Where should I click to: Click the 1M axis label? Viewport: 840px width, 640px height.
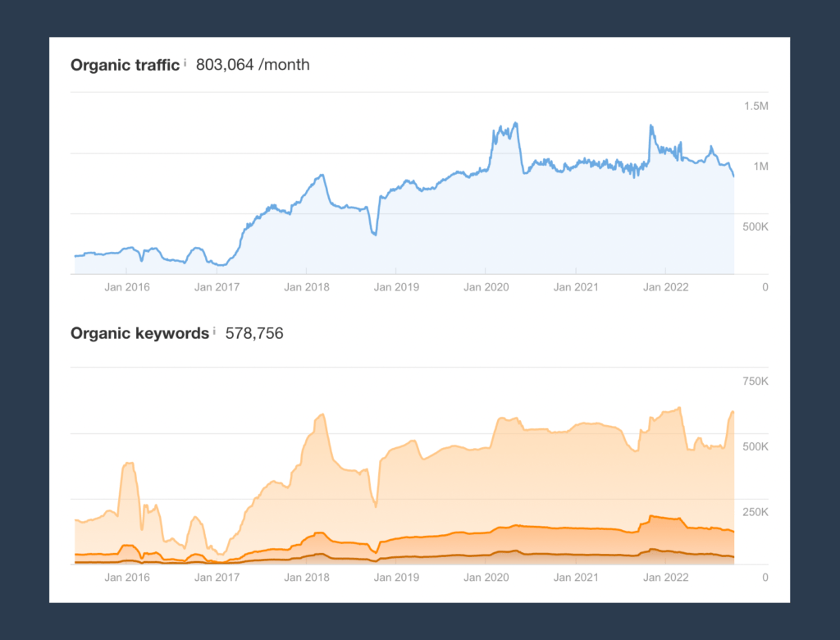tap(760, 167)
